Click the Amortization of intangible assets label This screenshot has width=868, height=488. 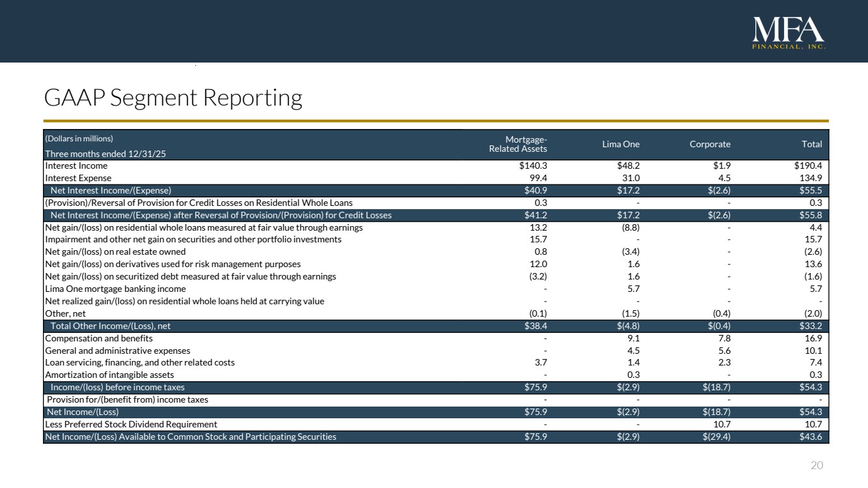(109, 375)
